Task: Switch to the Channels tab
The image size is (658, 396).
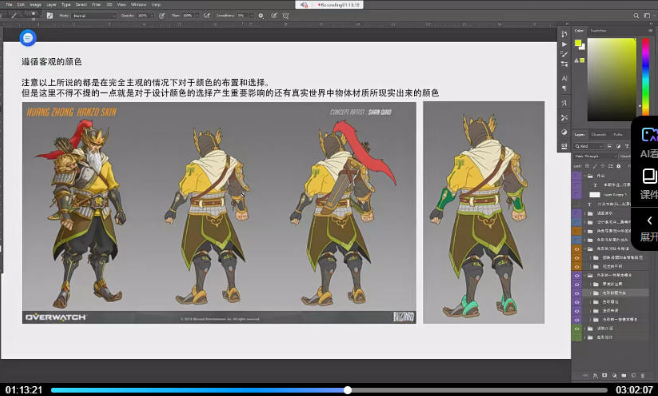Action: [x=598, y=135]
